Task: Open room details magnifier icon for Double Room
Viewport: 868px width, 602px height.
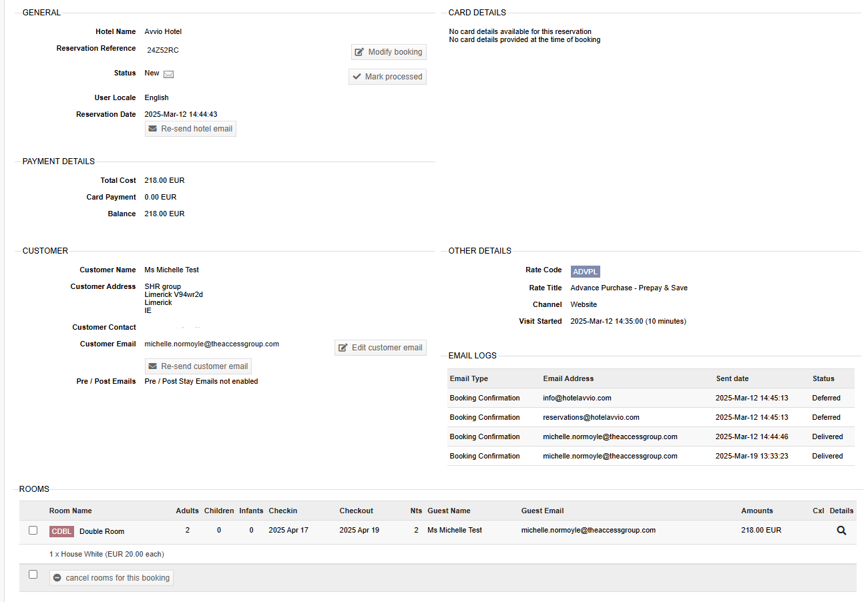Action: (x=841, y=531)
